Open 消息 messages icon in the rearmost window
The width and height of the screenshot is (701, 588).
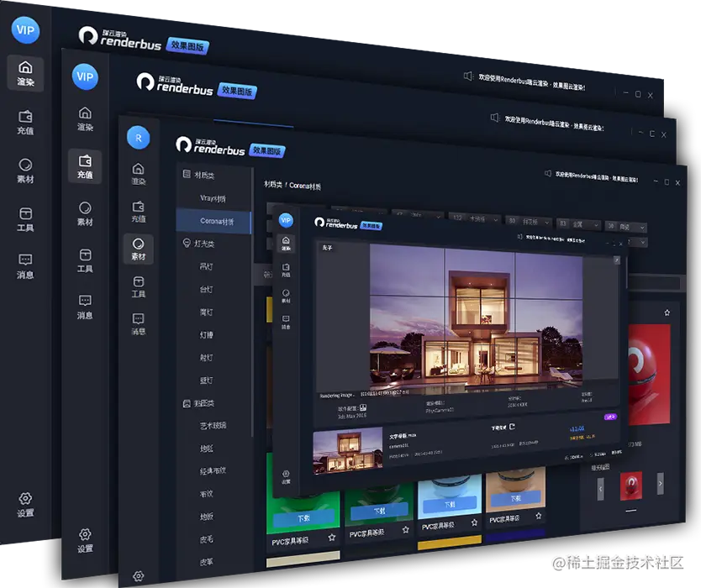(x=25, y=267)
